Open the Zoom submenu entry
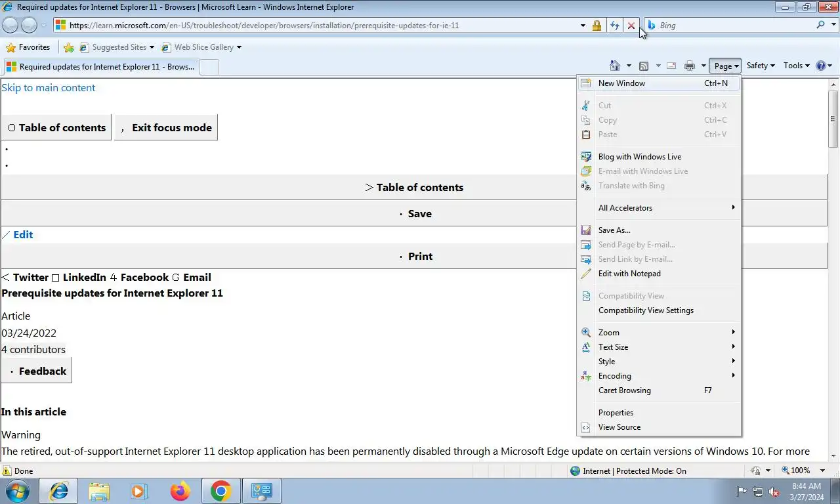 click(x=659, y=333)
